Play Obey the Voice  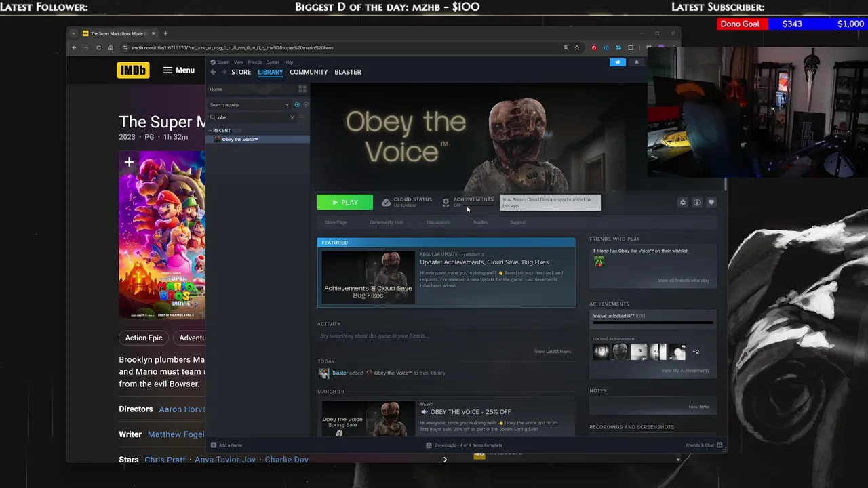click(x=345, y=202)
